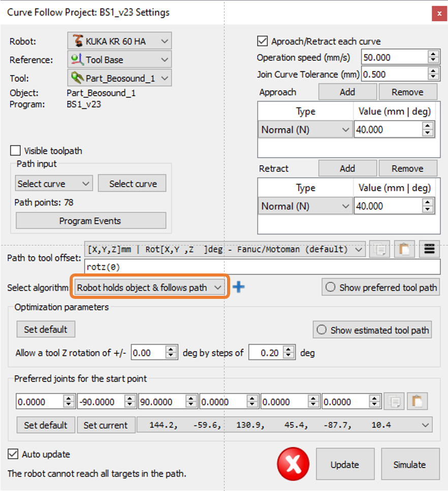
Task: Select Show estimated tool path radio
Action: point(372,330)
